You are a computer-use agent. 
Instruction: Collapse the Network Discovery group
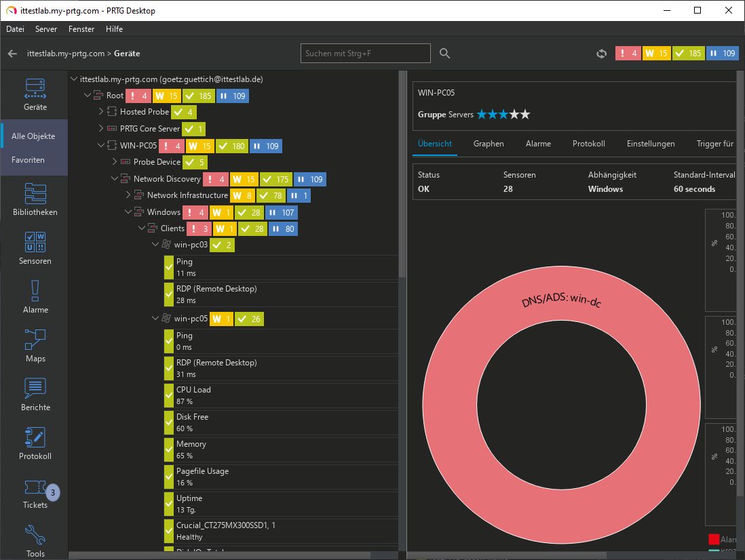115,179
